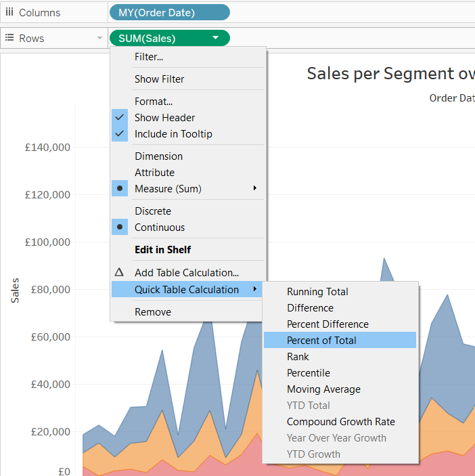Select Percent of Total calculation
This screenshot has width=475, height=476.
coord(321,341)
